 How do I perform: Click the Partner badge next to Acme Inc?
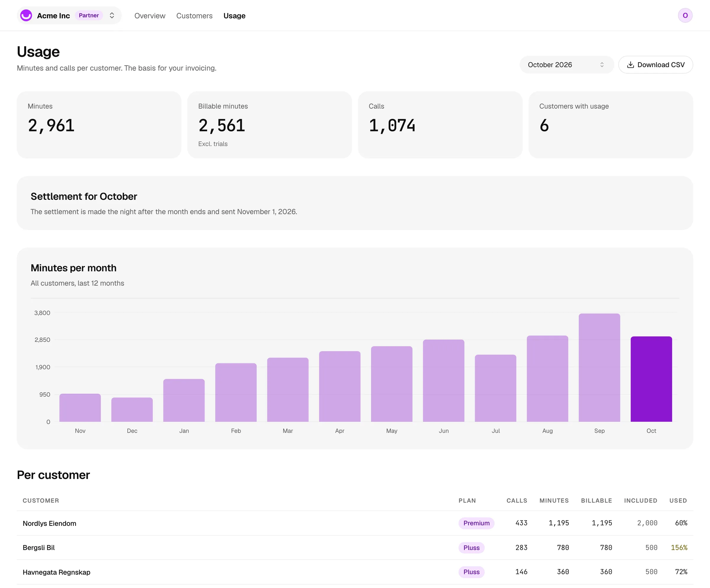(88, 16)
